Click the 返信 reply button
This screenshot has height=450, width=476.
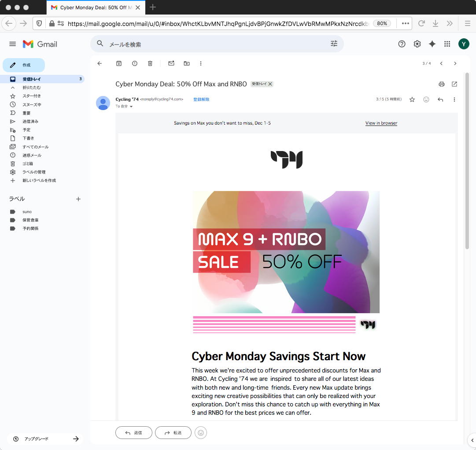click(x=134, y=433)
